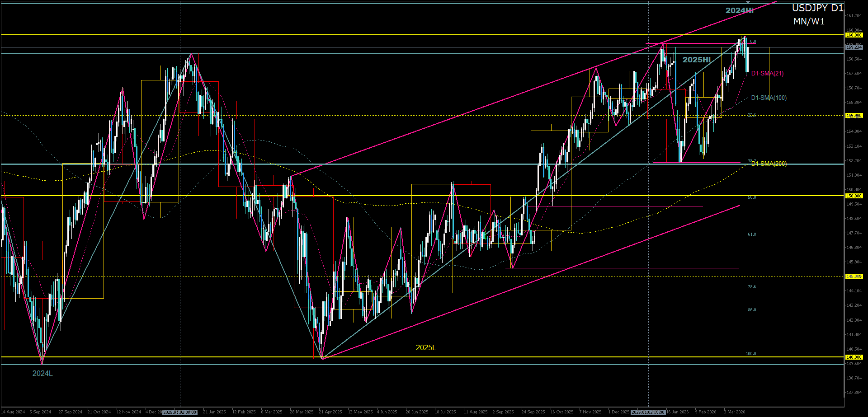The width and height of the screenshot is (868, 417).
Task: Click the USDJPY D1 chart title
Action: pyautogui.click(x=817, y=8)
